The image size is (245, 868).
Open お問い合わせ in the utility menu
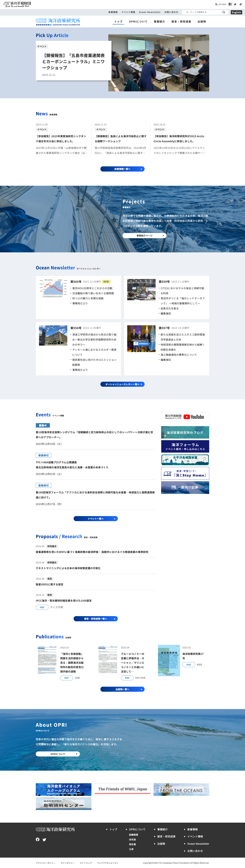(171, 12)
